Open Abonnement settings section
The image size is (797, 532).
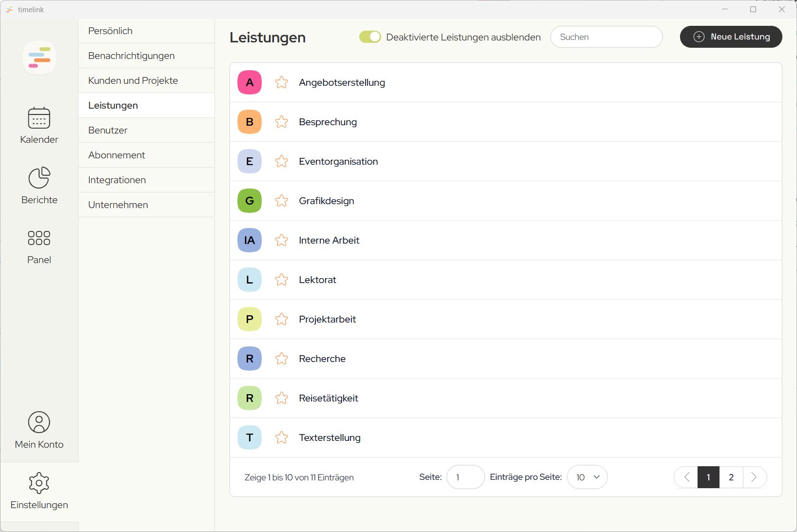(146, 155)
